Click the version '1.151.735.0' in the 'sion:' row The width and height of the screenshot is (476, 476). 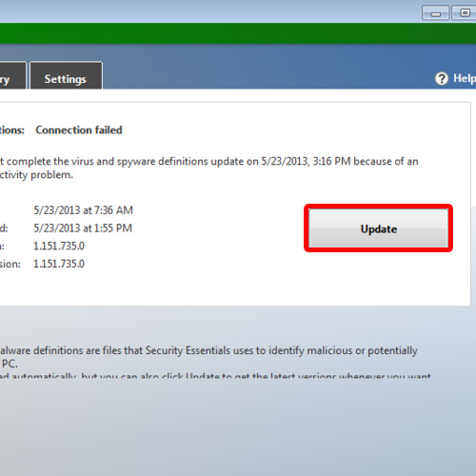59,264
